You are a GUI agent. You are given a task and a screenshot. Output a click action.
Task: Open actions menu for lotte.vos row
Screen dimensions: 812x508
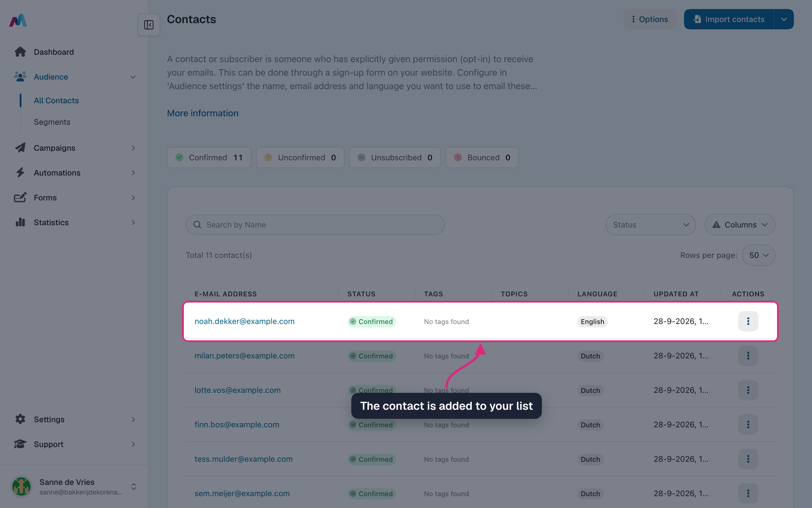pos(748,390)
